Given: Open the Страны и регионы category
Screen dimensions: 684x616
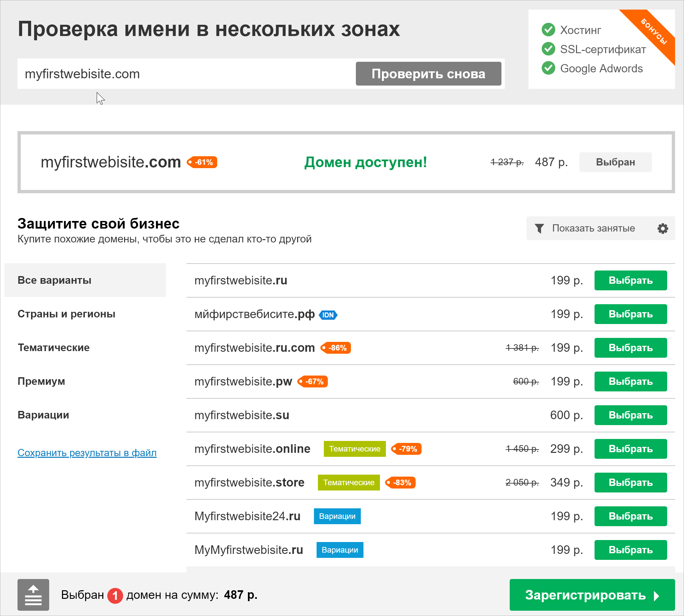Looking at the screenshot, I should (x=66, y=314).
